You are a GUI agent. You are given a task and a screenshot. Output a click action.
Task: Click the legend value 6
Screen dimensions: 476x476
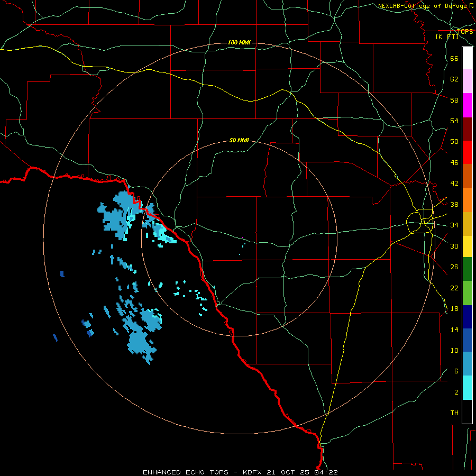[x=456, y=371]
